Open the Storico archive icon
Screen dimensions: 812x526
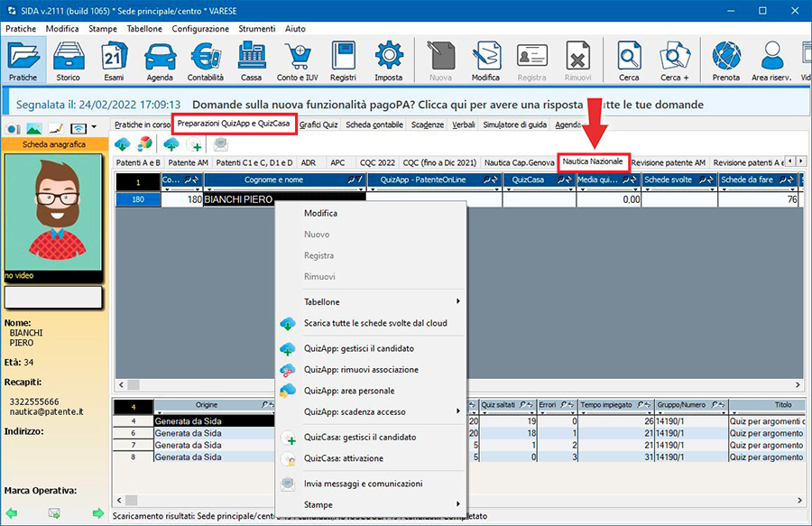coord(69,61)
